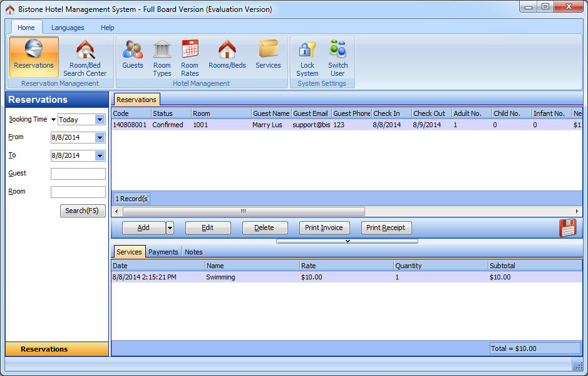This screenshot has width=588, height=376.
Task: Open the Booking Time dropdown
Action: tap(100, 119)
